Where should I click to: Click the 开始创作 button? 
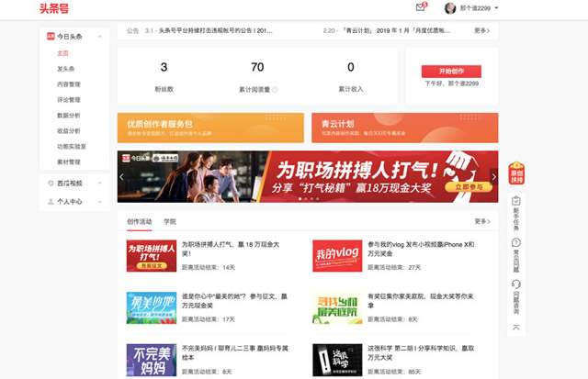pyautogui.click(x=451, y=71)
